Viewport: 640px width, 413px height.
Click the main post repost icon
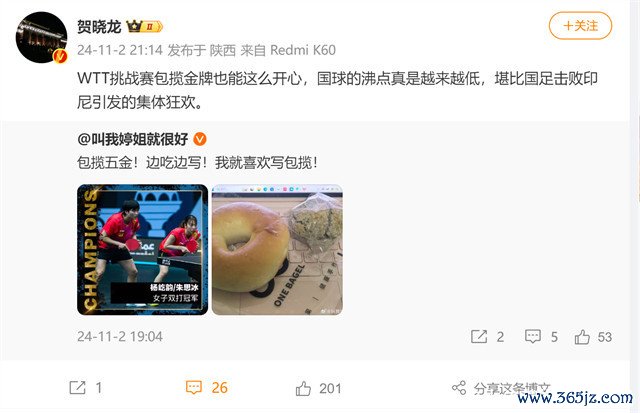click(78, 387)
